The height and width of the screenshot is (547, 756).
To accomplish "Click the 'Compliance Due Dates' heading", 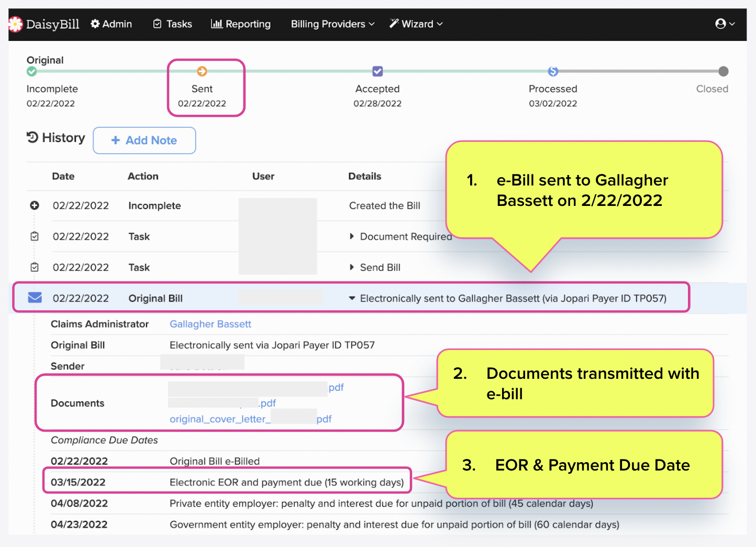I will (x=104, y=440).
